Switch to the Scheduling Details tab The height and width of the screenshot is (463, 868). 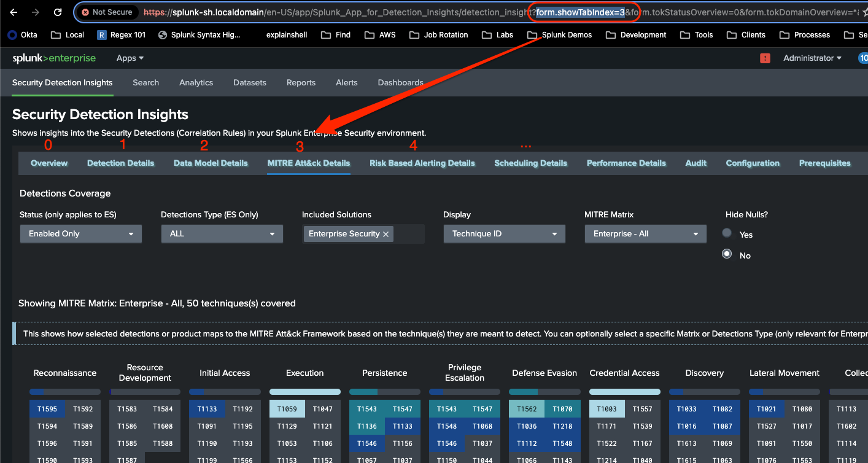[x=531, y=163]
